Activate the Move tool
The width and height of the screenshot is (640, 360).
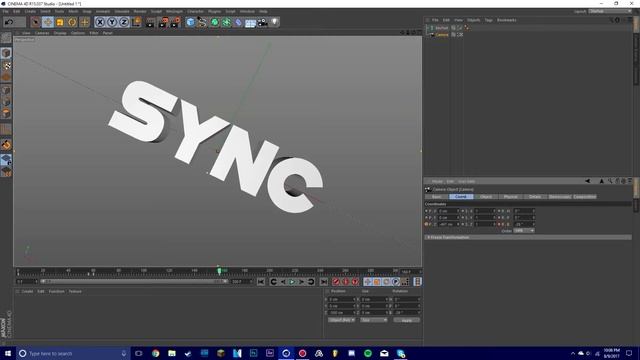click(x=48, y=22)
